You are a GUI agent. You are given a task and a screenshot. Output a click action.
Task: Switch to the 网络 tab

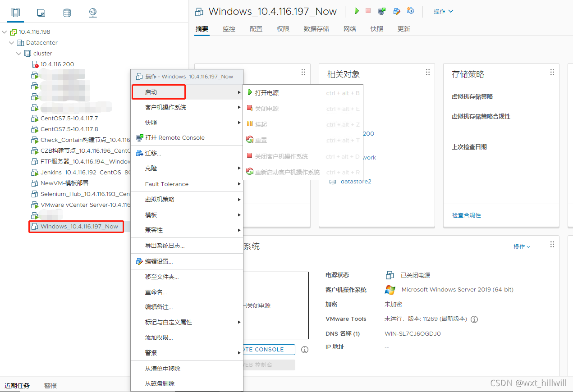[x=350, y=29]
